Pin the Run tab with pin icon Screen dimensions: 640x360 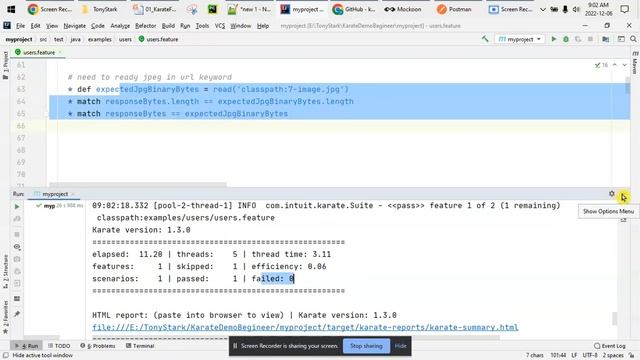(x=17, y=314)
